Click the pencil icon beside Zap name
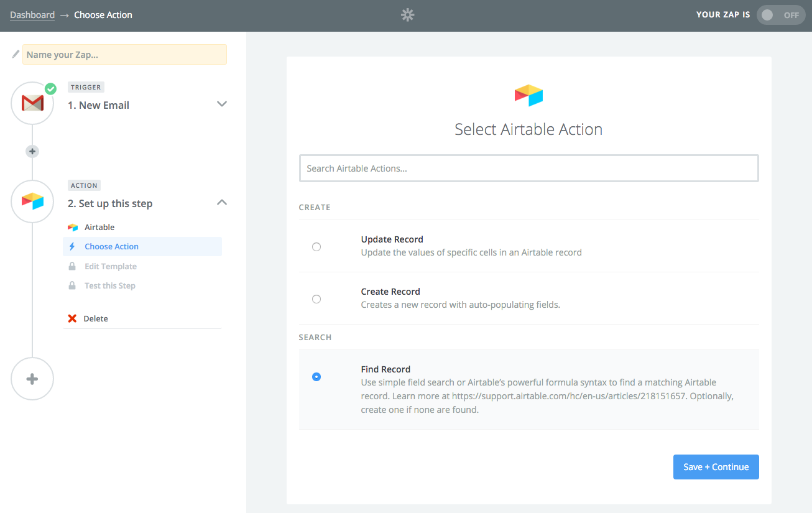The image size is (812, 513). 16,54
